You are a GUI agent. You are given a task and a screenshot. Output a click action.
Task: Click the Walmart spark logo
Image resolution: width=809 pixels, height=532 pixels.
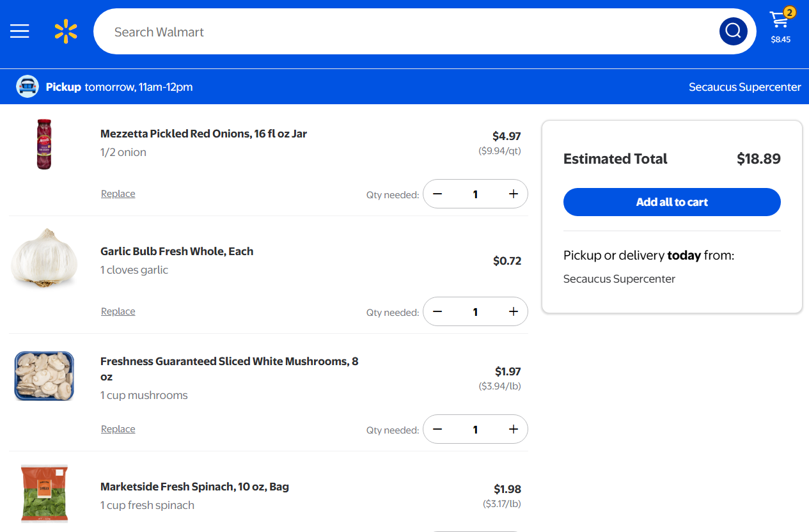tap(66, 31)
